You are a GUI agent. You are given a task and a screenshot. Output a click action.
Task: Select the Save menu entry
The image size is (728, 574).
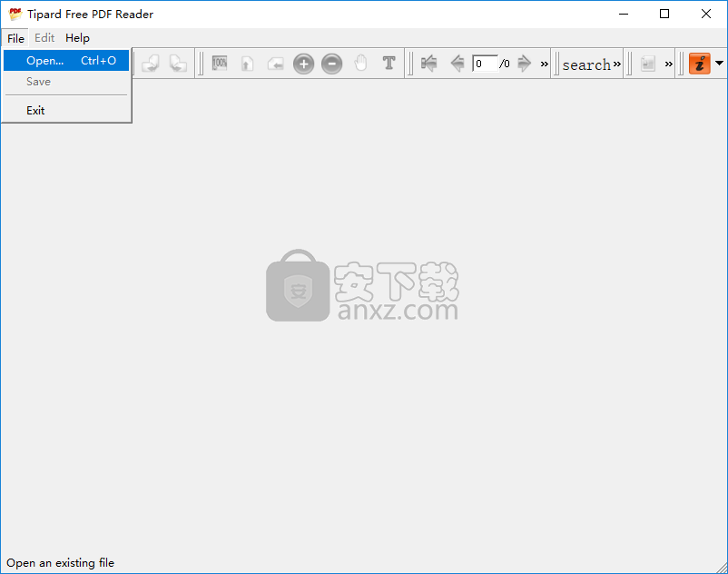tap(66, 82)
